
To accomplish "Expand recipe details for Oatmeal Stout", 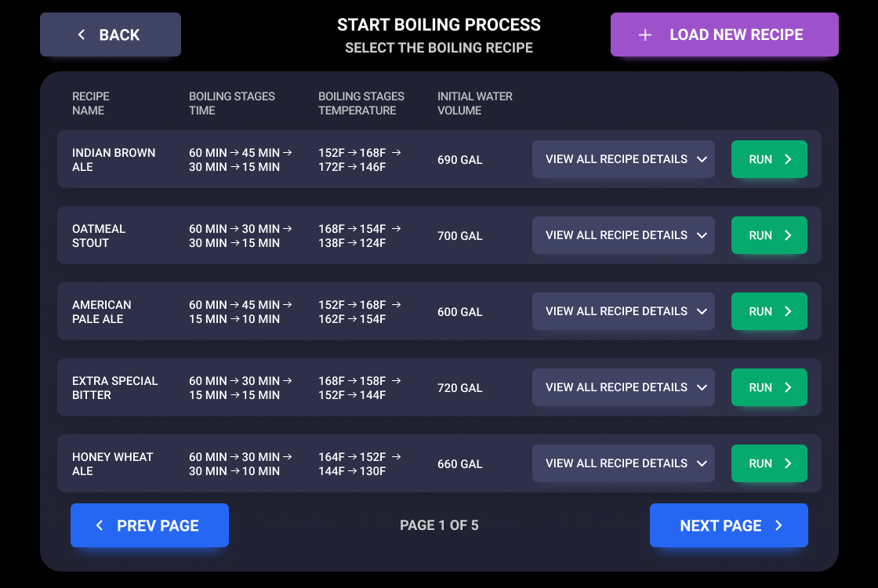I will (623, 235).
